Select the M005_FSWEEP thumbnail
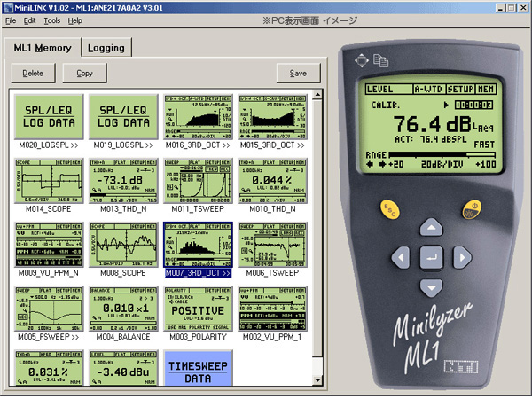This screenshot has height=399, width=532. [x=49, y=309]
